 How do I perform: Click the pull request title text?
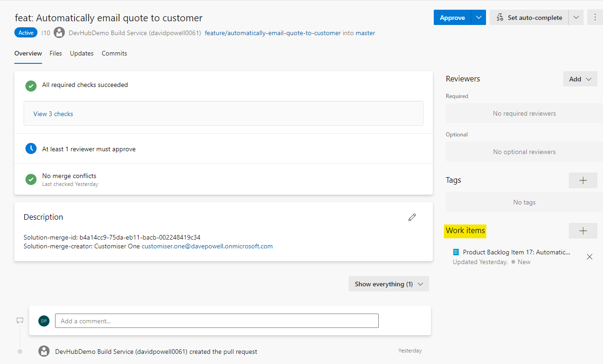pyautogui.click(x=109, y=18)
